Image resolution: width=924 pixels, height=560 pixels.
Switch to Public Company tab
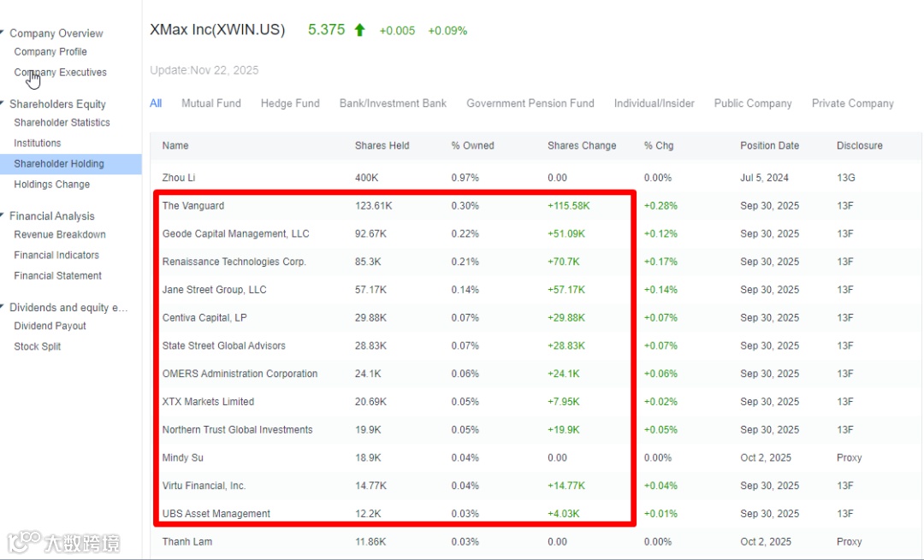tap(753, 103)
